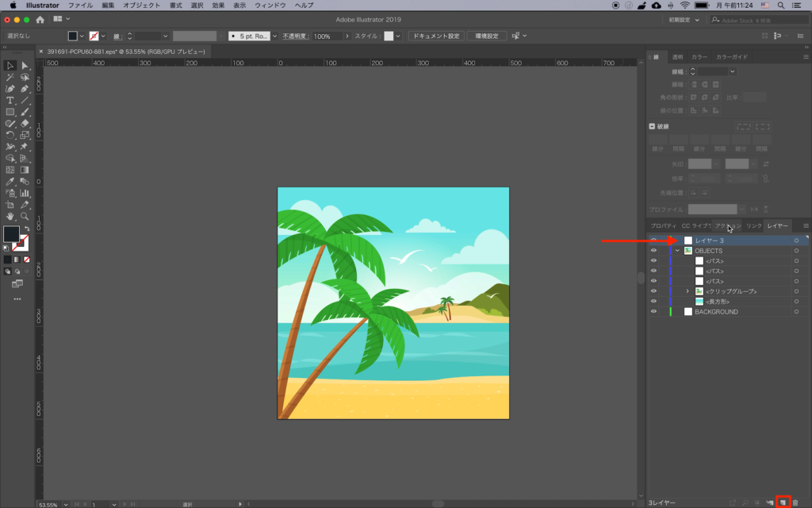Expand the クリップグループ sublayer
This screenshot has height=508, width=812.
pos(688,291)
